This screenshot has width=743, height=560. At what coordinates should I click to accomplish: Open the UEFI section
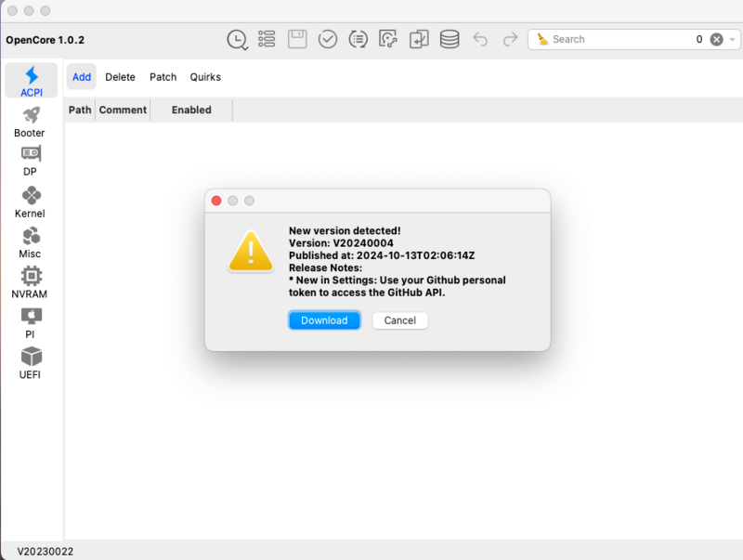coord(30,363)
